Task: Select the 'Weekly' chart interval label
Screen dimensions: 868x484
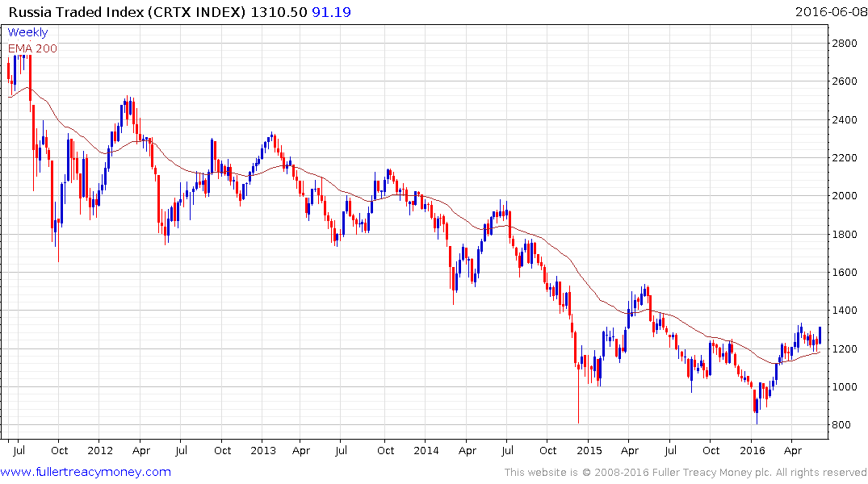Action: tap(27, 32)
